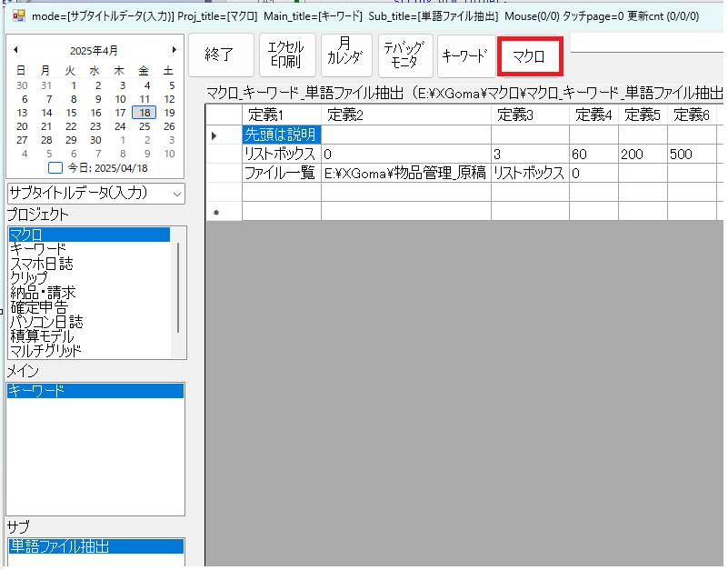Select スマホ日誌 in project list
The width and height of the screenshot is (728, 570).
tap(41, 264)
